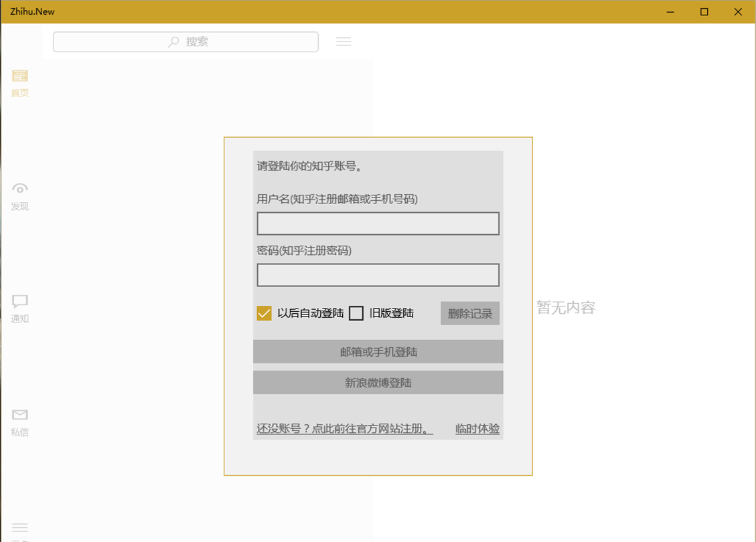Image resolution: width=756 pixels, height=542 pixels.
Task: Click the 请登陆你的知乎账号 prompt text
Action: click(309, 166)
